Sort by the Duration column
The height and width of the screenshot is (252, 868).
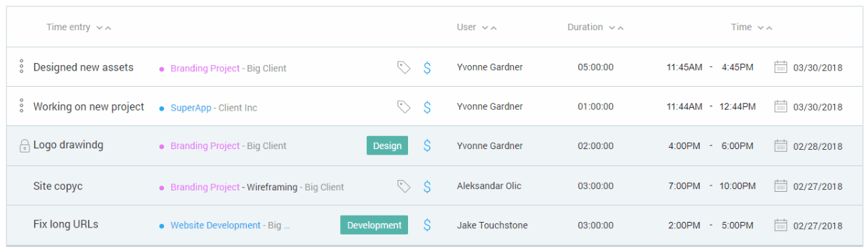595,27
